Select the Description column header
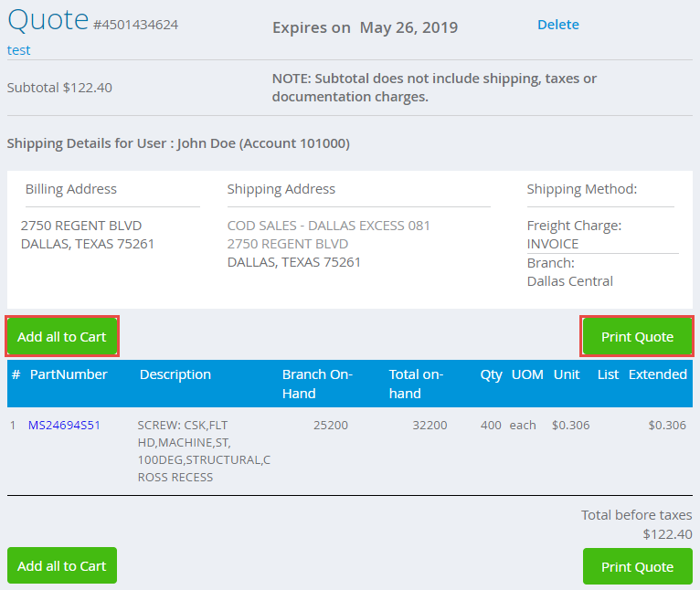The width and height of the screenshot is (700, 590). tap(175, 374)
